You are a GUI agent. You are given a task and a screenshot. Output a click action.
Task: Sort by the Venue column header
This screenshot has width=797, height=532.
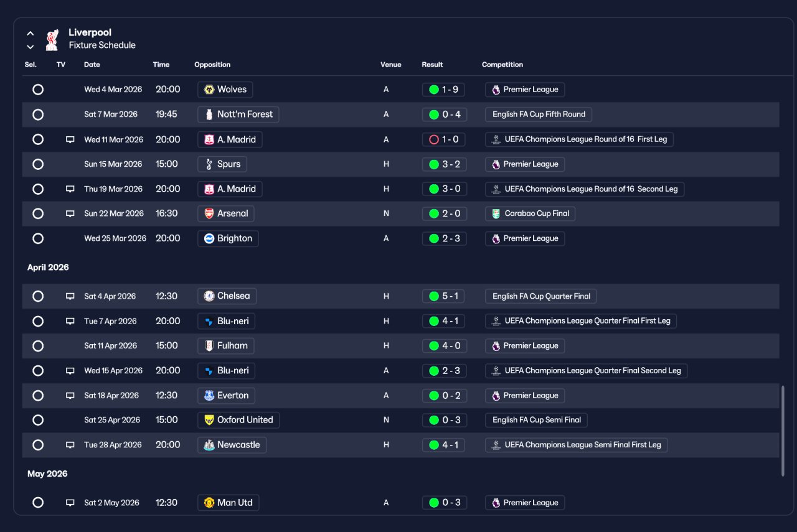391,65
